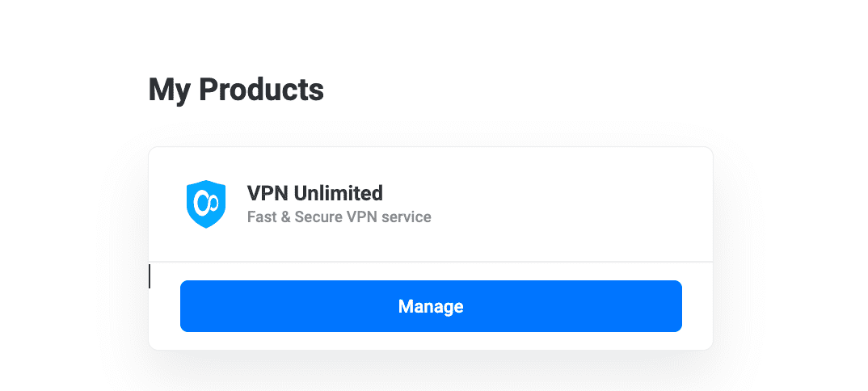Click the "Manage" label text
This screenshot has height=391, width=868.
click(x=431, y=307)
